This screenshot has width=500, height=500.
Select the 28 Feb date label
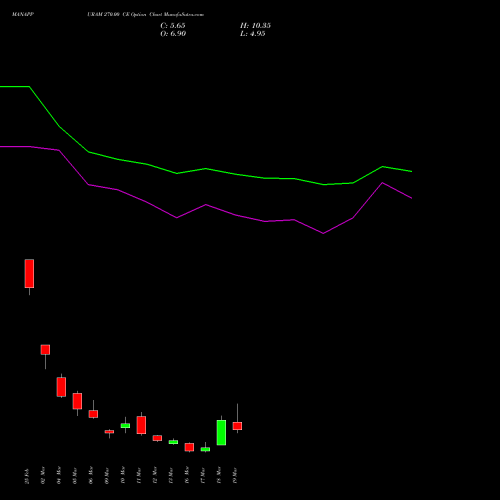[27, 476]
